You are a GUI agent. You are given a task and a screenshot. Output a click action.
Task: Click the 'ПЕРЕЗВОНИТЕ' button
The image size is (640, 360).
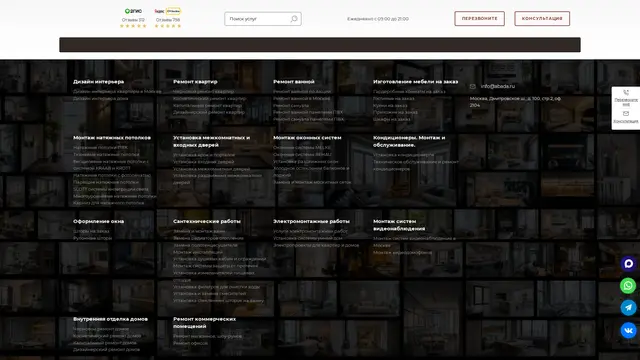[x=480, y=18]
